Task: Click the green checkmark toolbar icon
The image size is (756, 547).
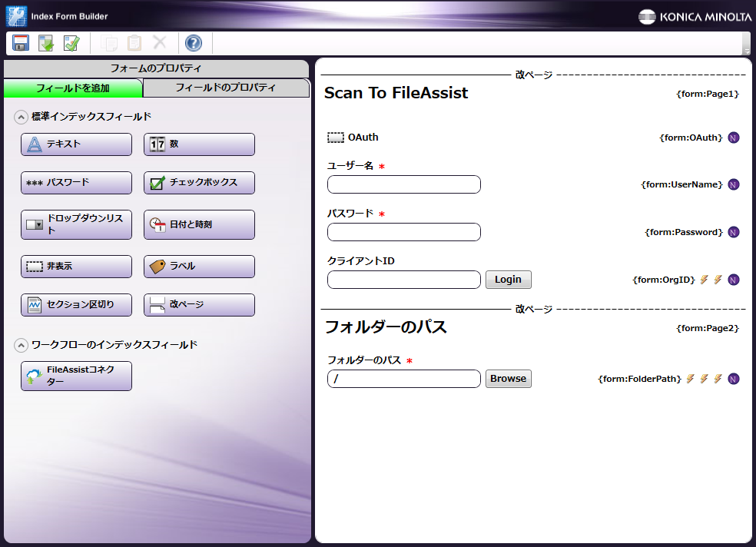Action: coord(72,43)
